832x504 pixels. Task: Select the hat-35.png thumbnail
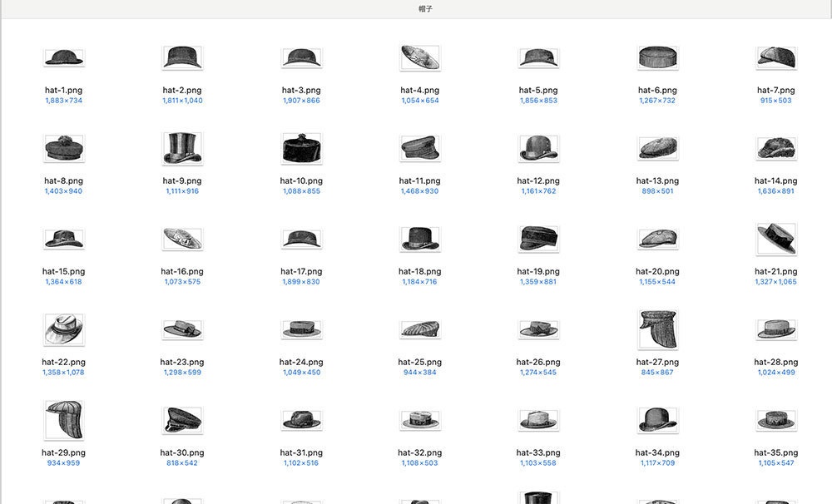pyautogui.click(x=775, y=420)
